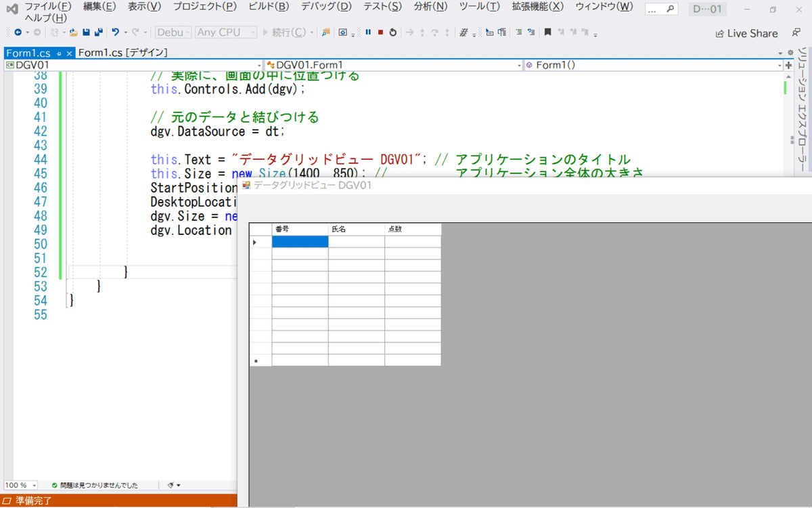Open the 表示(V) menu
This screenshot has width=812, height=508.
point(144,6)
